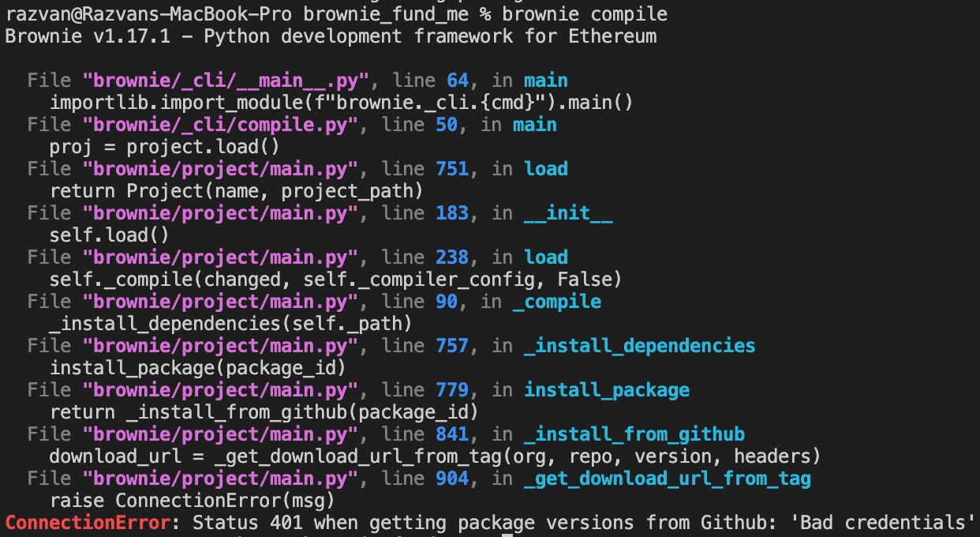Click the '_compile' function name
This screenshot has width=980, height=537.
click(x=557, y=302)
